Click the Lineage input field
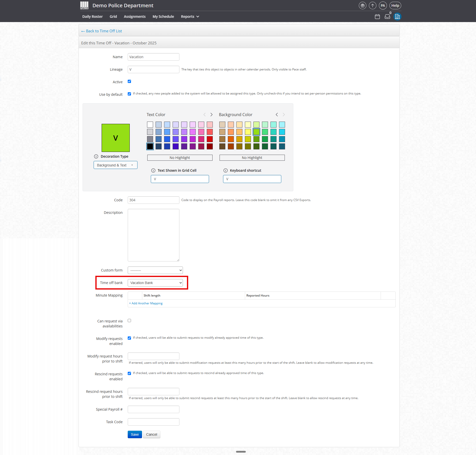The image size is (476, 455). click(154, 69)
